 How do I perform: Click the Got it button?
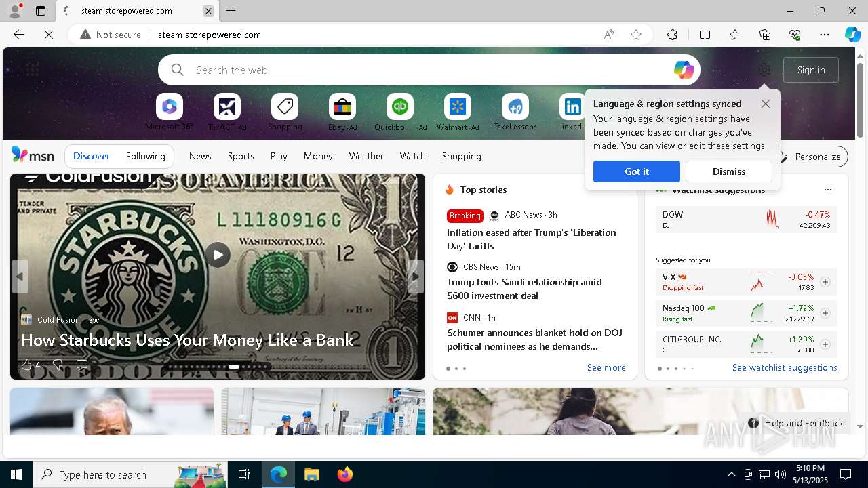(637, 171)
